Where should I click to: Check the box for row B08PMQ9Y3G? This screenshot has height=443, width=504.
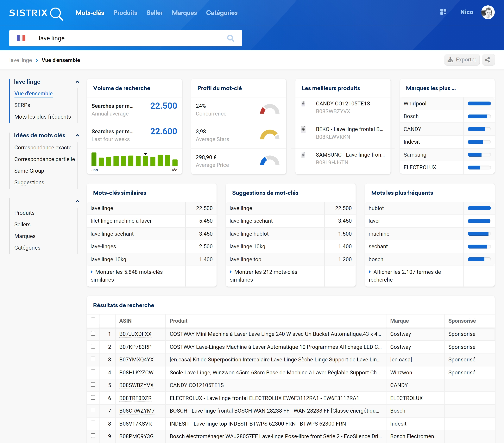click(x=93, y=436)
